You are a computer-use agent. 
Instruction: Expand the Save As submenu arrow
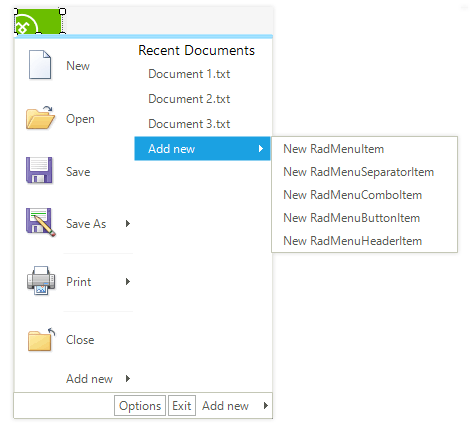point(128,224)
